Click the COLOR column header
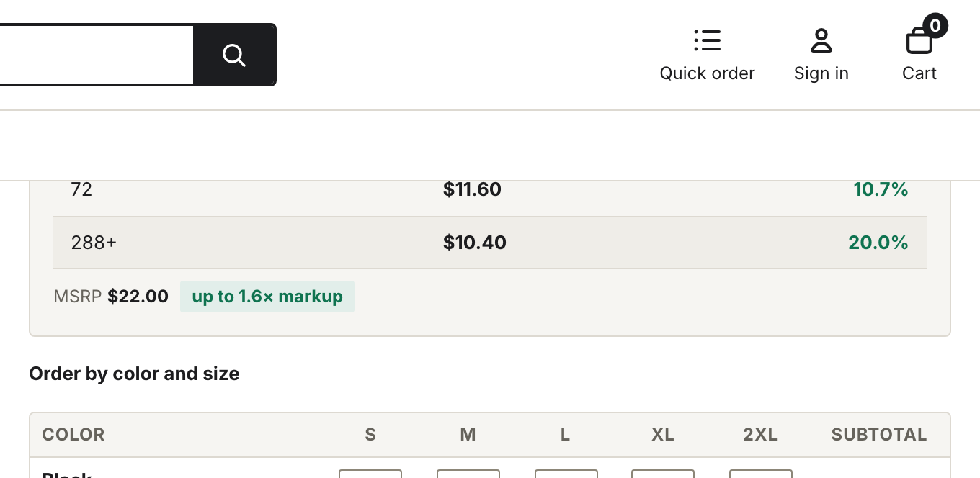Viewport: 980px width, 478px height. 73,435
